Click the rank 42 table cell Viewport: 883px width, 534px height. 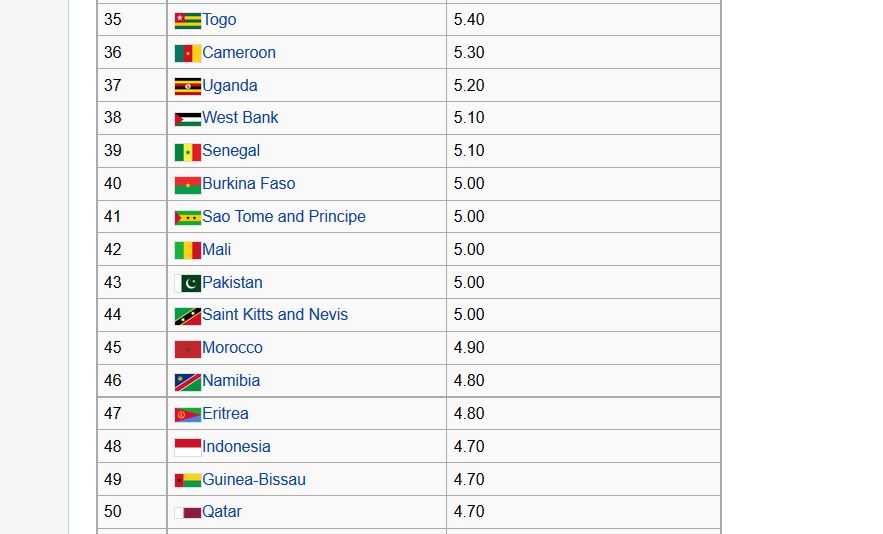pyautogui.click(x=132, y=250)
